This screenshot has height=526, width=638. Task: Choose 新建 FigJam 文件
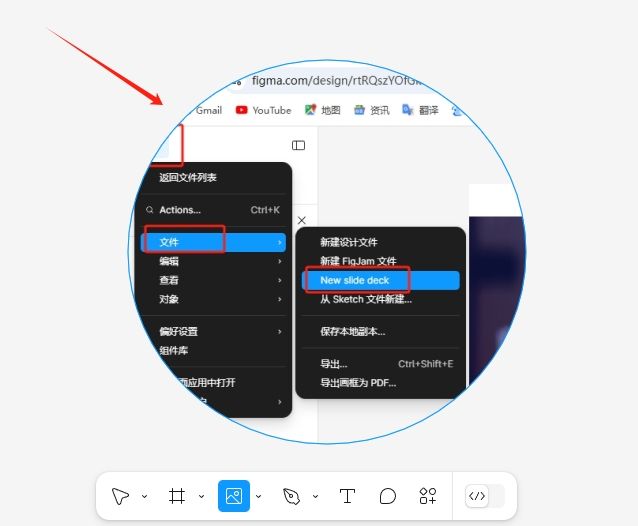[358, 261]
